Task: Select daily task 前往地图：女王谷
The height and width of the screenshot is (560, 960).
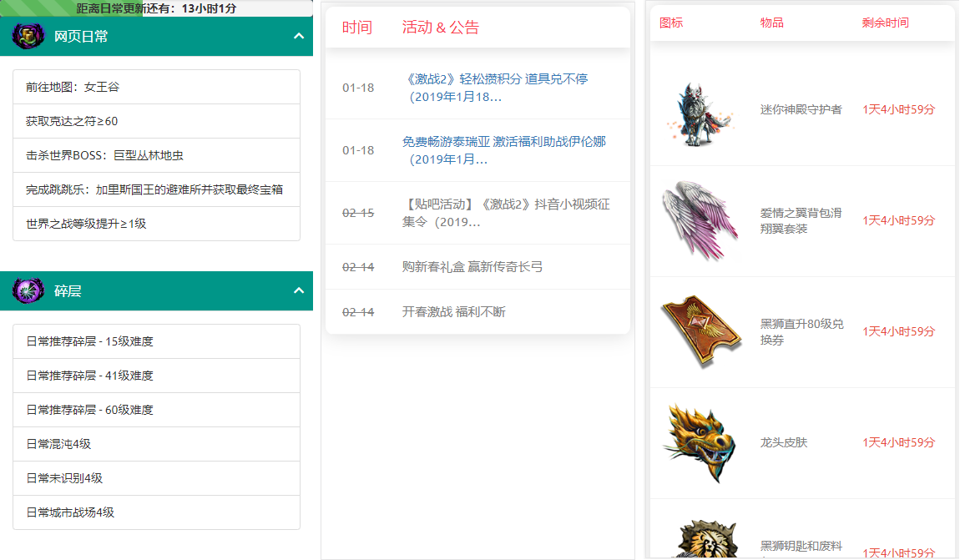Action: [156, 87]
